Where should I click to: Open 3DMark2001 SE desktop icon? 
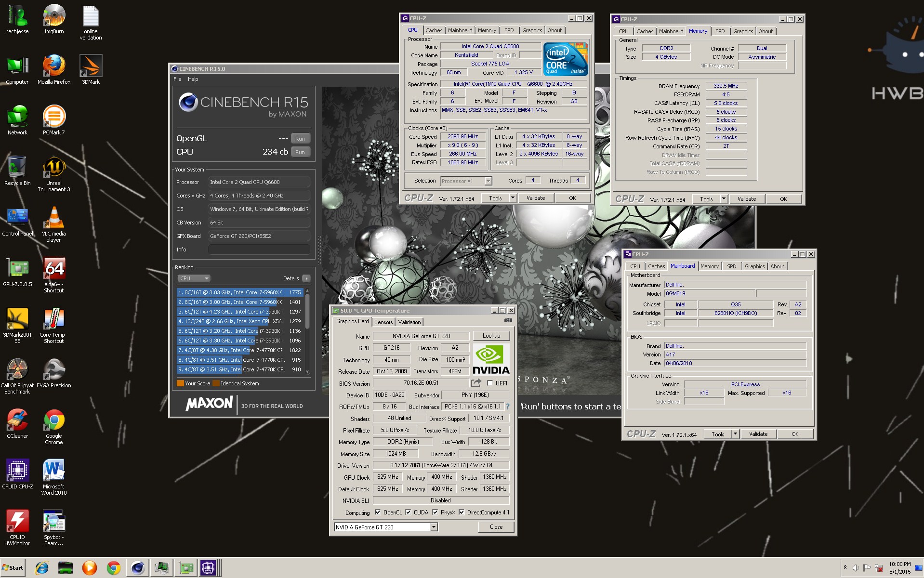[17, 326]
